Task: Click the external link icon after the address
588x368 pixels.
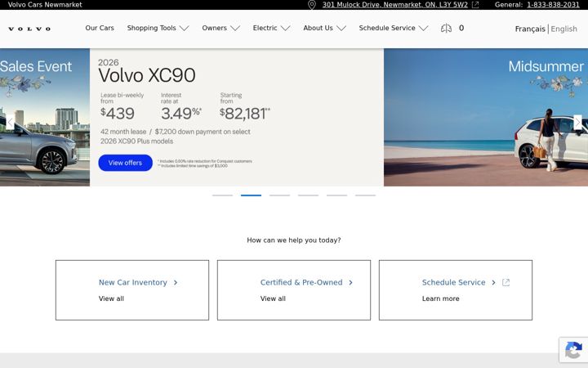Action: [x=475, y=5]
